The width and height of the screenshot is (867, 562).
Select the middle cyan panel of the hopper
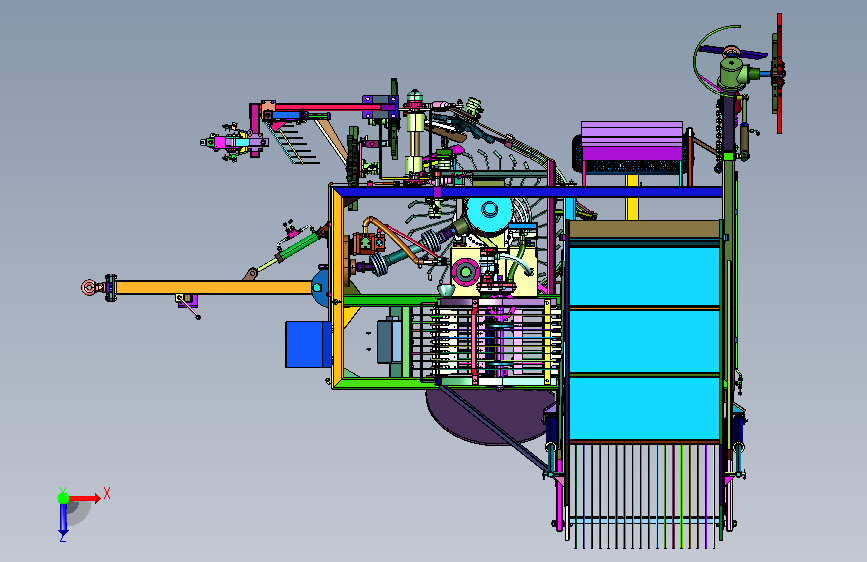(x=644, y=341)
